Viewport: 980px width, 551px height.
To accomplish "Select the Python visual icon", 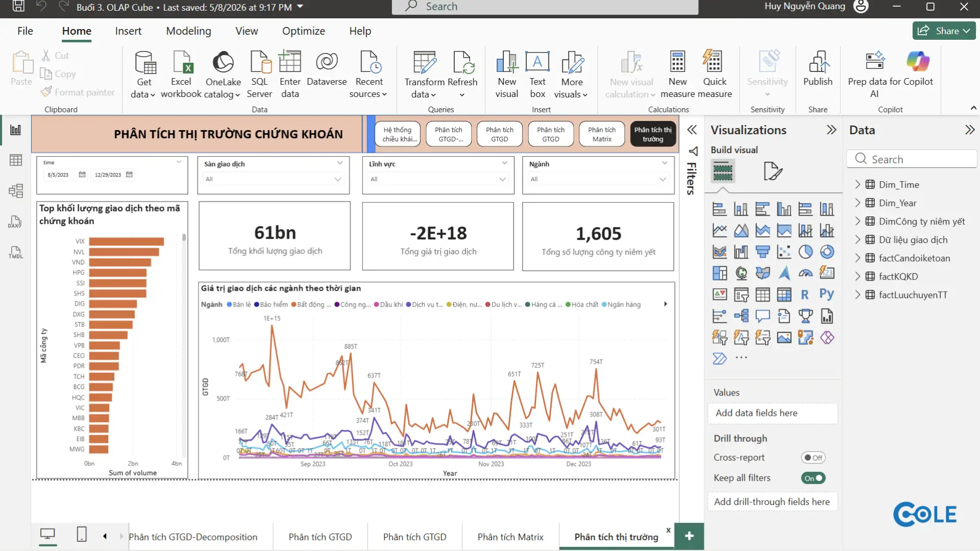I will [827, 294].
